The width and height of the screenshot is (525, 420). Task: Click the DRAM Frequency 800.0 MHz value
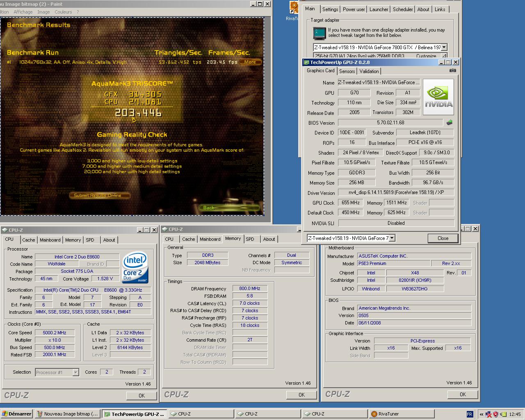pos(250,288)
